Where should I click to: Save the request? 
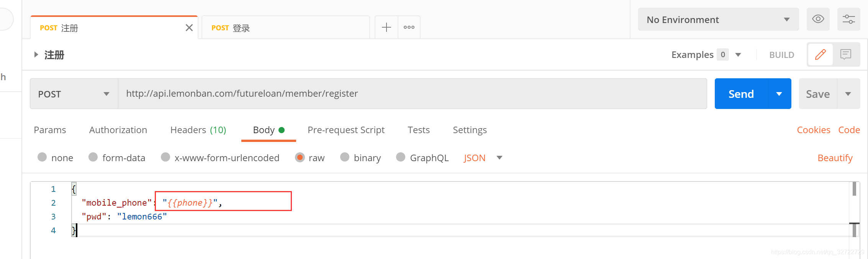(x=818, y=94)
